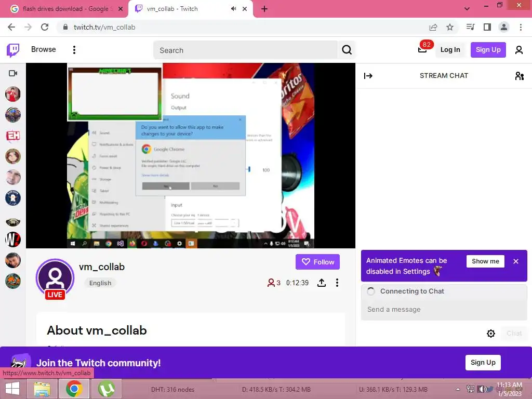Open the red-shirt avatar channel in sidebar
Image resolution: width=532 pixels, height=399 pixels.
tap(13, 94)
